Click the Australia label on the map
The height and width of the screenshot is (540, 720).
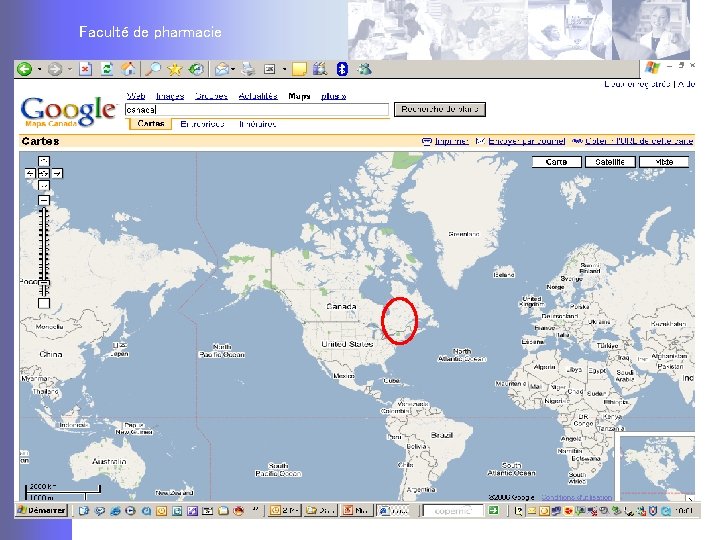109,461
